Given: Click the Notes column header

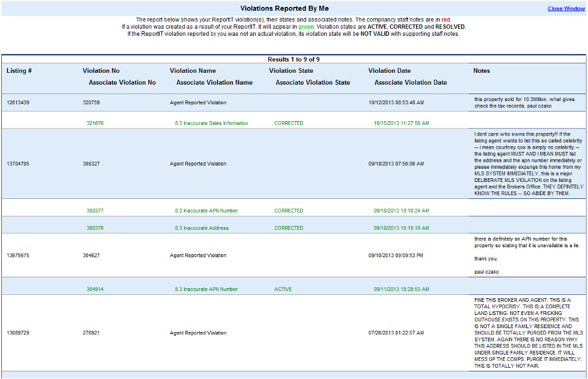Looking at the screenshot, I should (482, 71).
